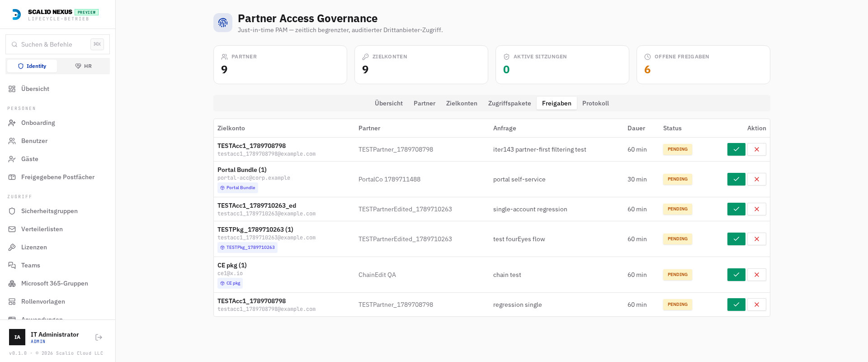Approve the test fourEyes flow request
This screenshot has height=362, width=868.
[x=736, y=239]
